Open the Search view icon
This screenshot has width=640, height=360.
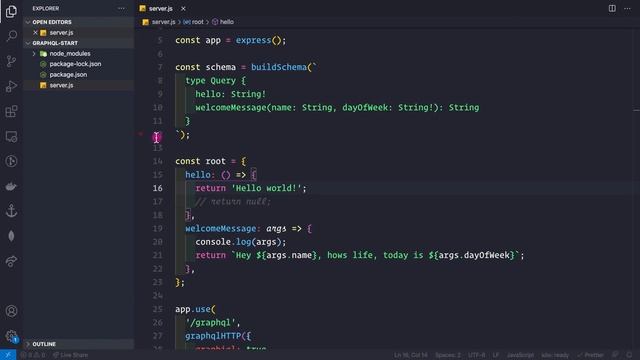coord(11,36)
